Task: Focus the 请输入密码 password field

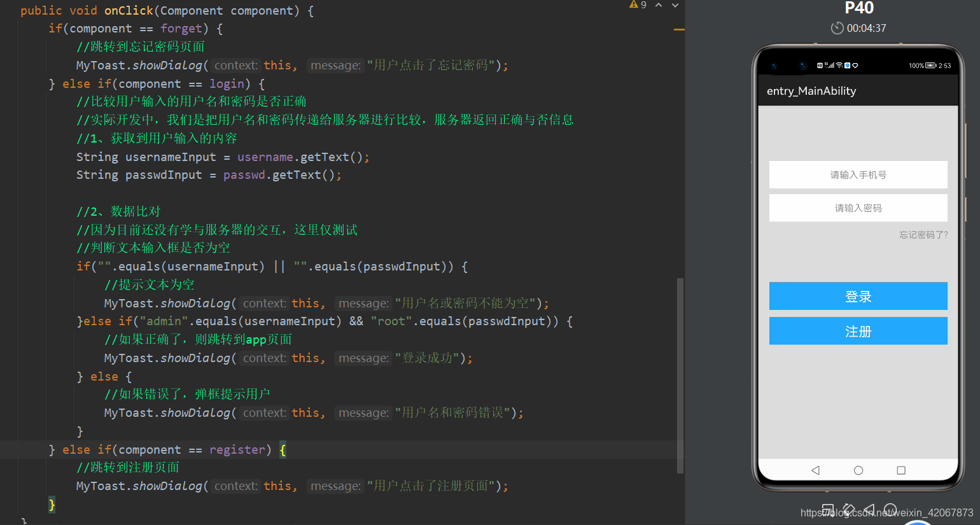Action: [x=858, y=208]
